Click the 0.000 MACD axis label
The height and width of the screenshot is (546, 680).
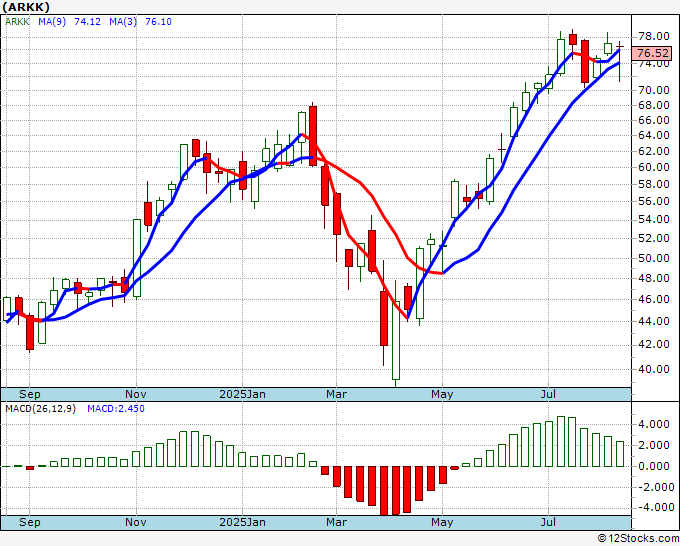(654, 466)
